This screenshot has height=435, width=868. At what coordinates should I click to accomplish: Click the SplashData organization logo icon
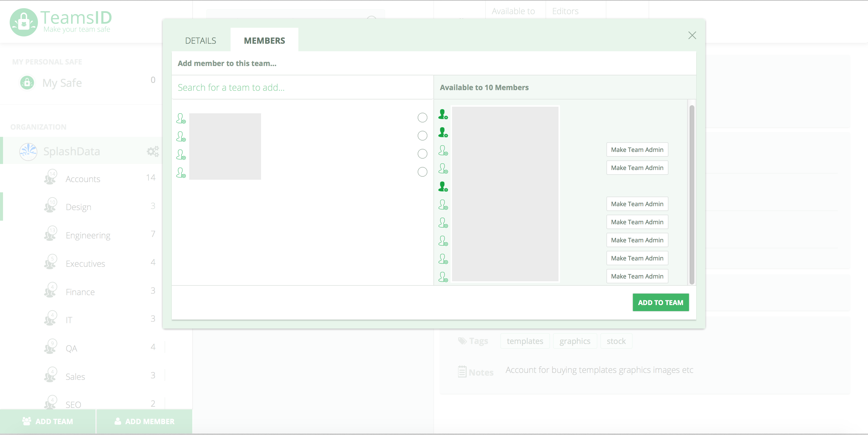[x=28, y=151]
